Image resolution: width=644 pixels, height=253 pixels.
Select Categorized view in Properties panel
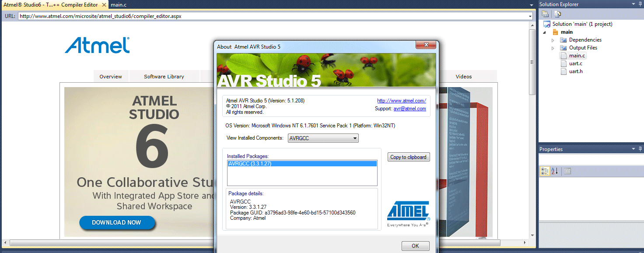click(545, 171)
